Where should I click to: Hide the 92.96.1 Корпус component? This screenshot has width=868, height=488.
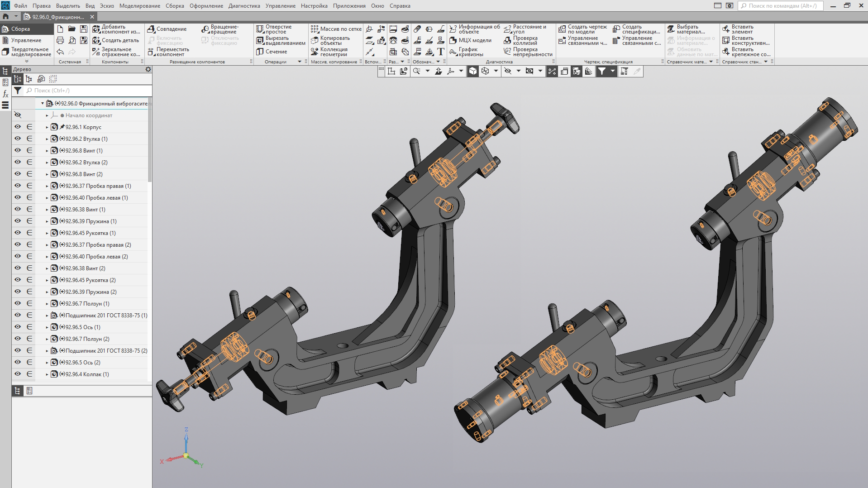[18, 127]
